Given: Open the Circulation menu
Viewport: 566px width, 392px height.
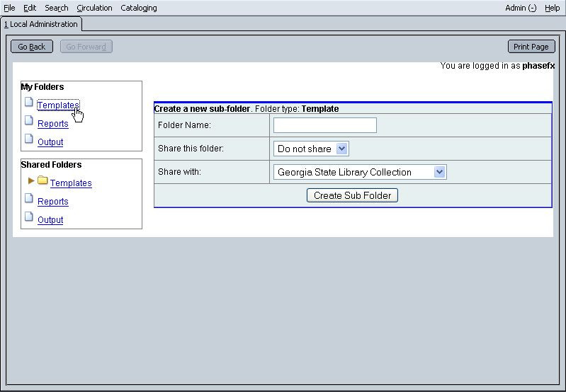Looking at the screenshot, I should click(94, 8).
